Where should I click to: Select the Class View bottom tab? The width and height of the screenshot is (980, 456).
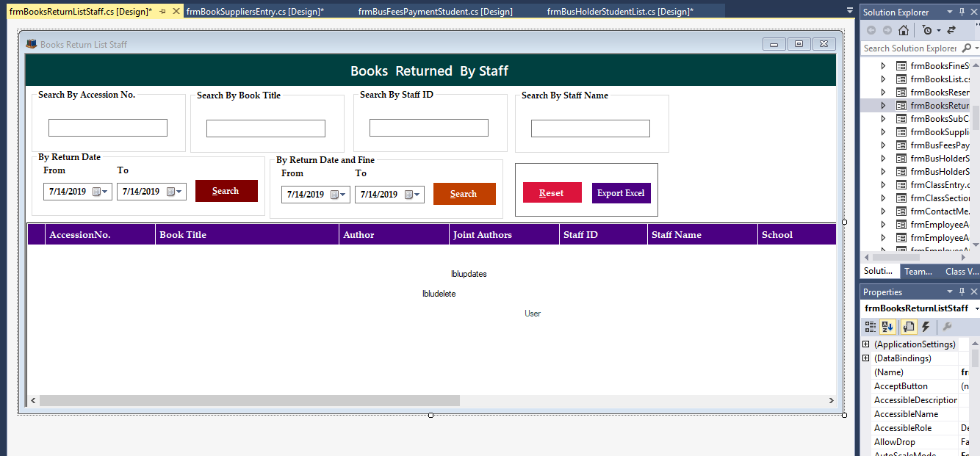[961, 271]
